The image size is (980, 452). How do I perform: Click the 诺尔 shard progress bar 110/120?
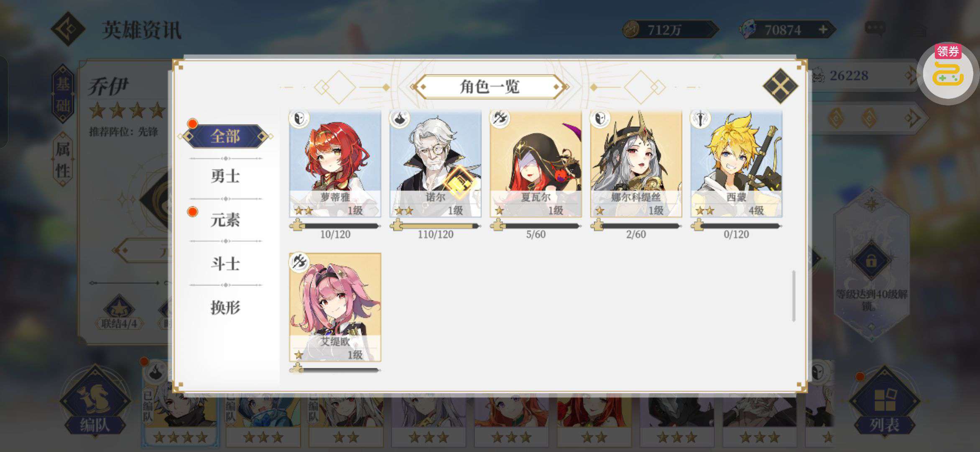pos(435,226)
